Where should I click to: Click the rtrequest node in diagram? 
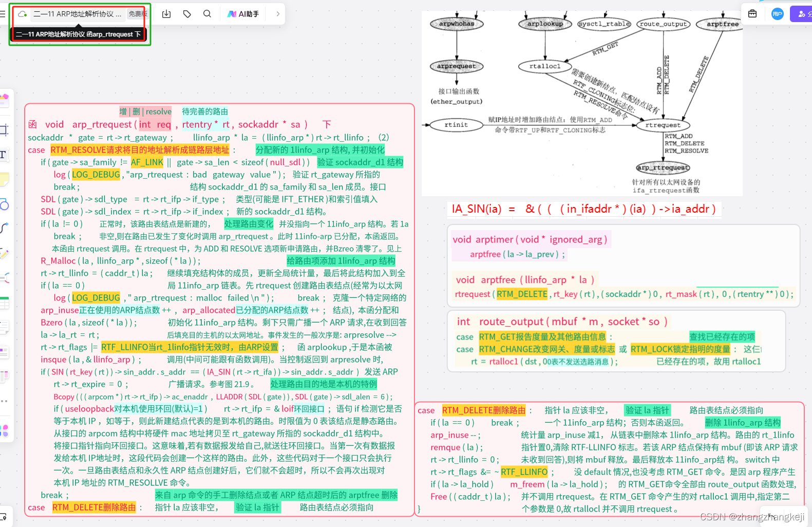(663, 125)
